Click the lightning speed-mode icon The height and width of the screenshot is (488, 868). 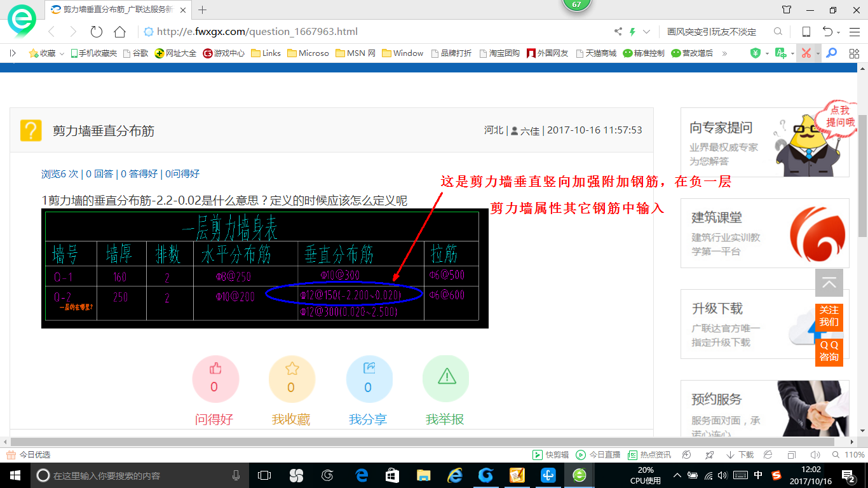click(x=632, y=32)
